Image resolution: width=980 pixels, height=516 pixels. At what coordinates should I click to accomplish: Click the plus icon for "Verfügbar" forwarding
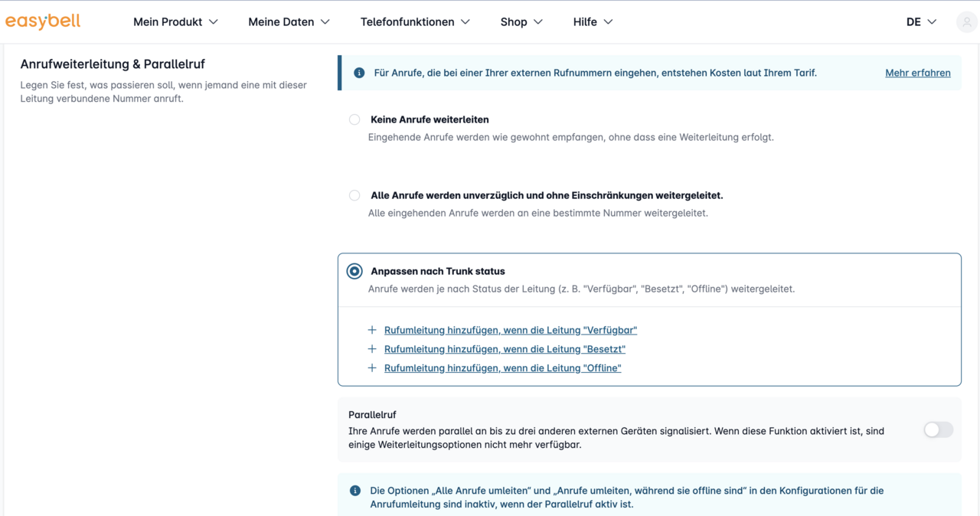pyautogui.click(x=372, y=330)
